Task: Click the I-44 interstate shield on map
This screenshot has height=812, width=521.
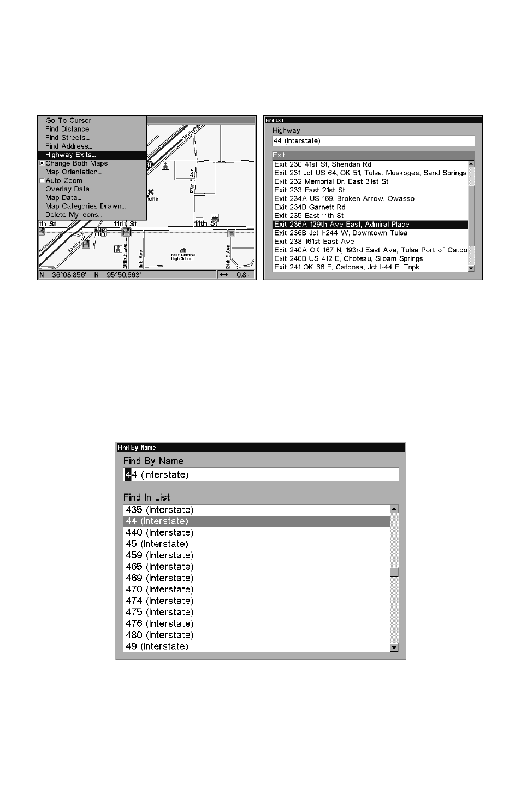Action: point(149,164)
